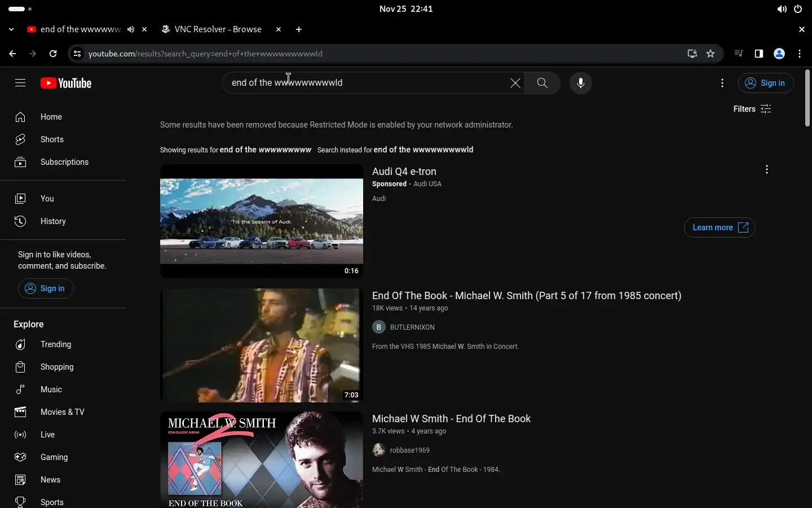Bookmark this page with star icon
Image resolution: width=812 pixels, height=508 pixels.
tap(710, 54)
